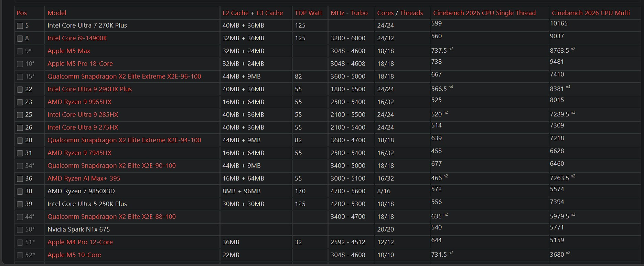Click the Intel Core Ultra 5 250K Plus model name
The width and height of the screenshot is (644, 266).
pyautogui.click(x=87, y=204)
